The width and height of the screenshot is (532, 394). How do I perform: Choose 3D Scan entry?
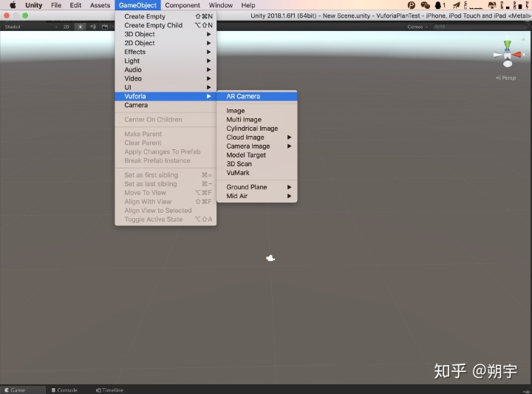257,164
